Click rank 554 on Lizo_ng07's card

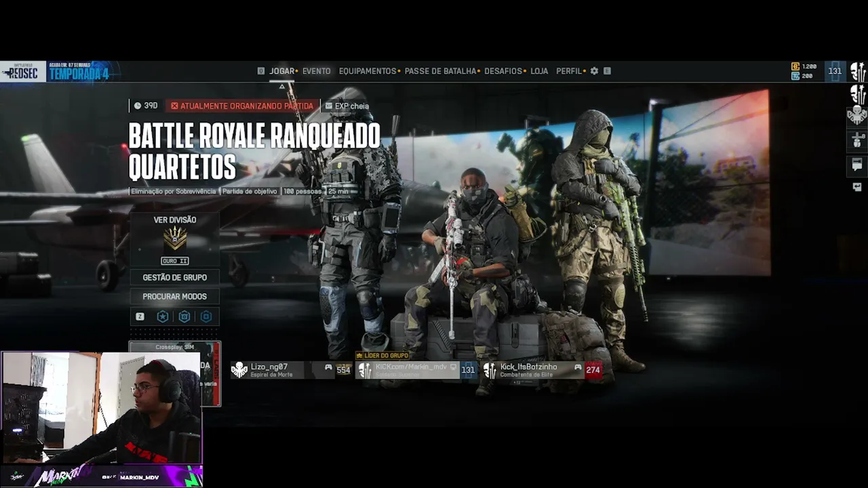point(344,370)
